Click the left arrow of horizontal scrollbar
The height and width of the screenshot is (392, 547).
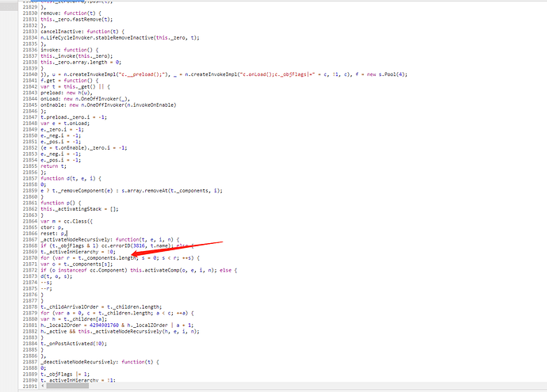coord(43,386)
